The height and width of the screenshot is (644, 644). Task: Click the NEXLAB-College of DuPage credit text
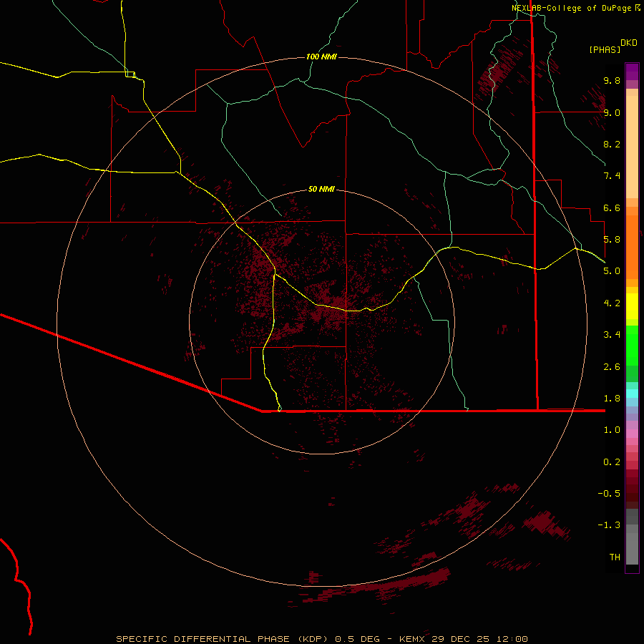point(571,8)
